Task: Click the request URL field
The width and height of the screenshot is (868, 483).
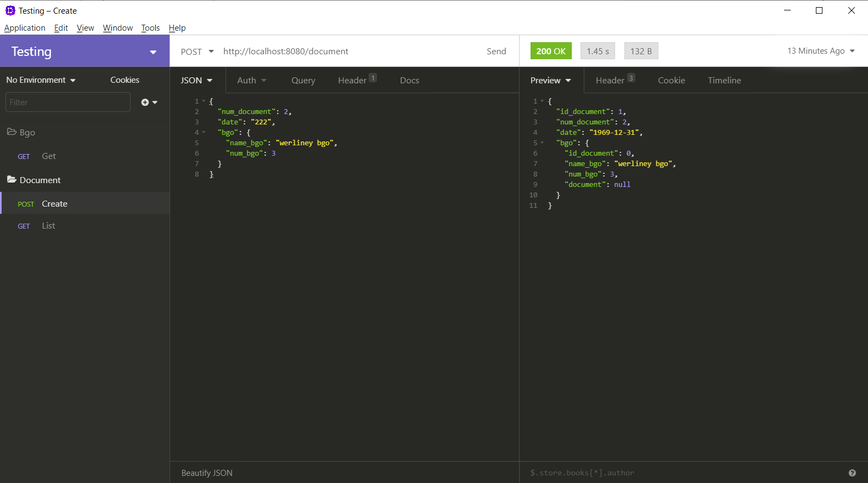Action: coord(349,51)
